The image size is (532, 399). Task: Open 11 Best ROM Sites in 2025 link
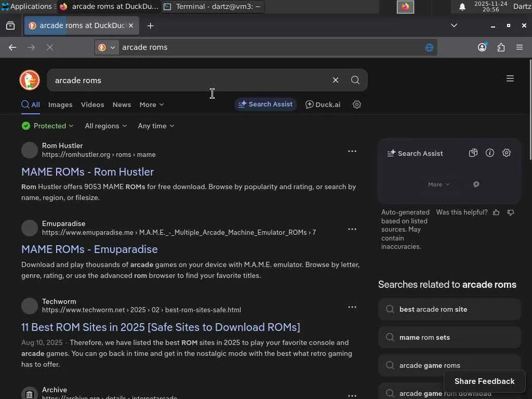pos(161,327)
